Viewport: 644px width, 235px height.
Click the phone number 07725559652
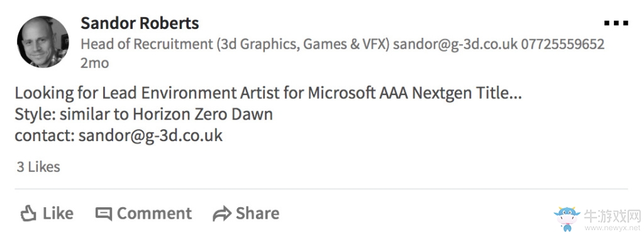point(563,43)
